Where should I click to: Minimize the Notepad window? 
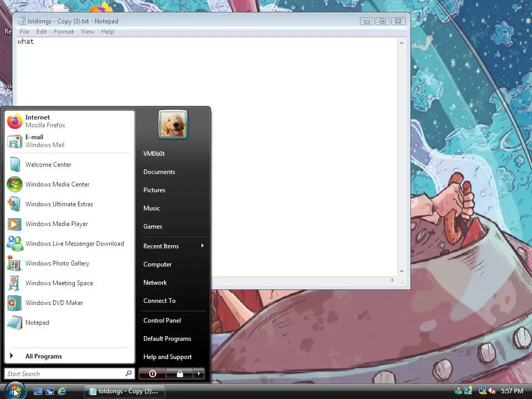(x=367, y=21)
